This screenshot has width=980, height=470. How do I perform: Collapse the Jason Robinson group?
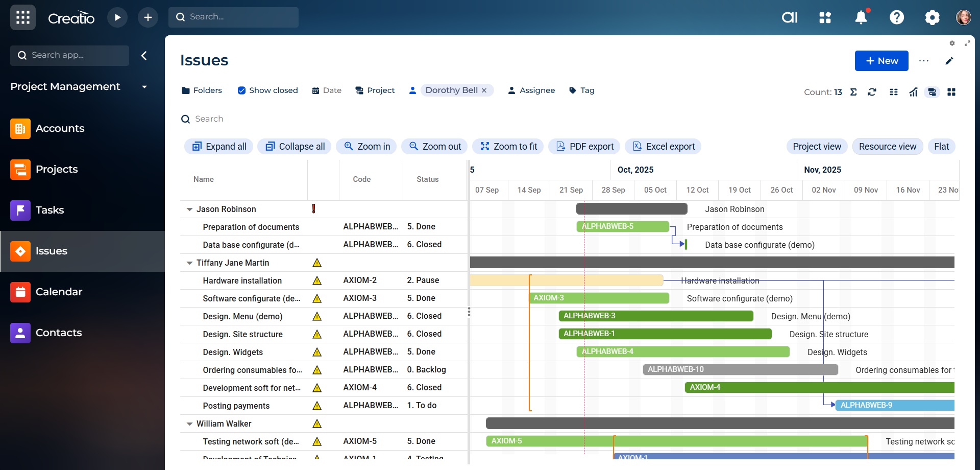tap(189, 209)
